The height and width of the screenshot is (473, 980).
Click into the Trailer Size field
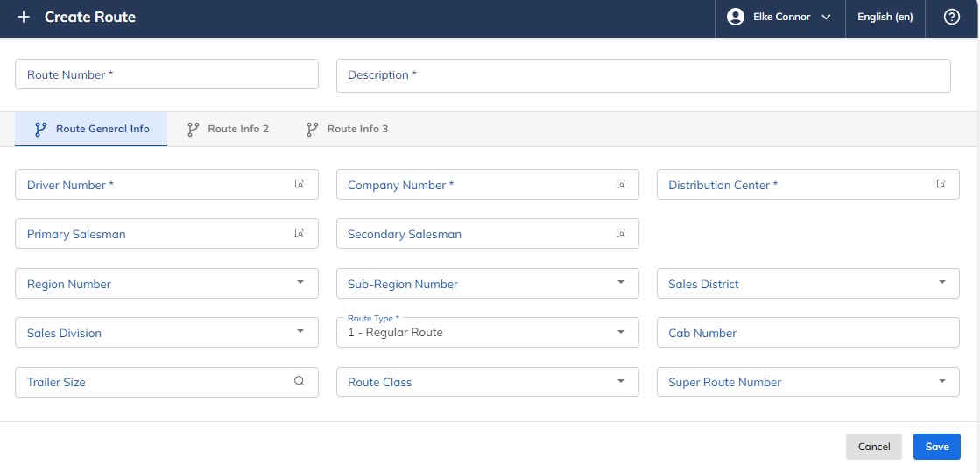[x=167, y=382]
